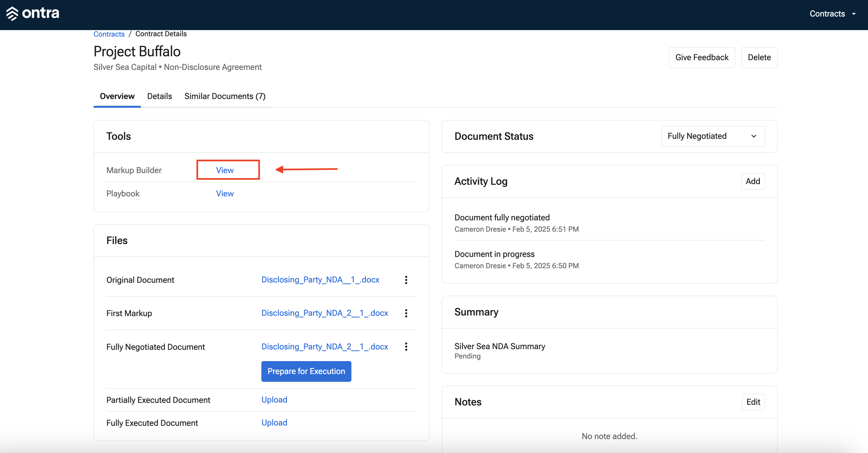
Task: Open the First Markup docx file link
Action: coord(325,313)
